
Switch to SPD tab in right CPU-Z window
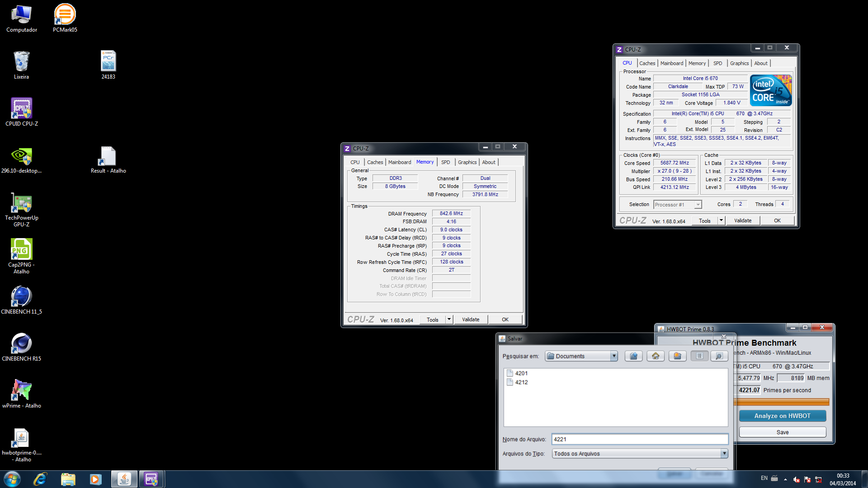tap(718, 63)
